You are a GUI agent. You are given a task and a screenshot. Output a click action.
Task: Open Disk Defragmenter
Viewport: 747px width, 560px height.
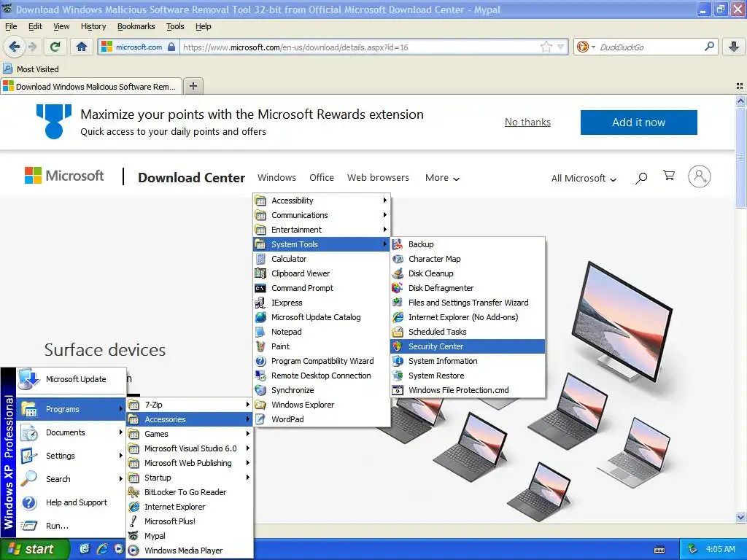coord(468,288)
